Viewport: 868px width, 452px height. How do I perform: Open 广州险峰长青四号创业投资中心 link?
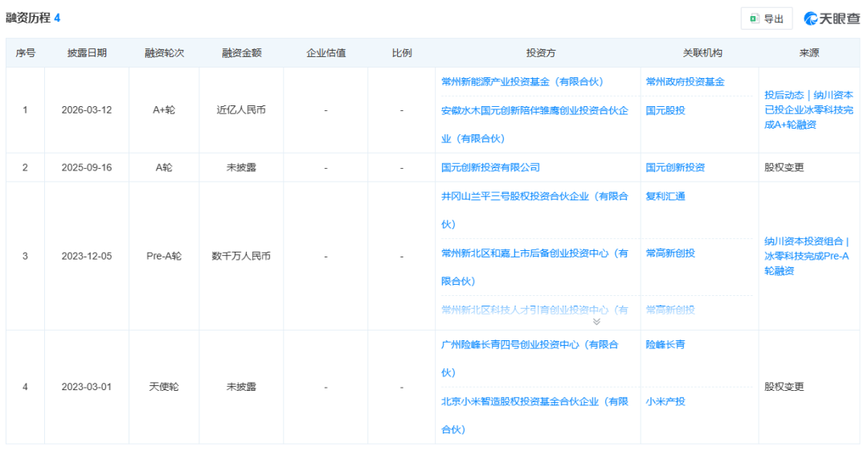[530, 359]
